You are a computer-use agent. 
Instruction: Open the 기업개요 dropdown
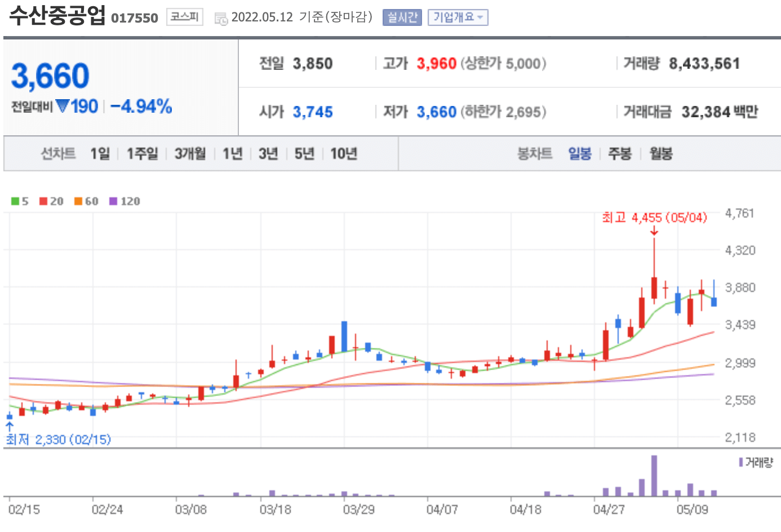(458, 17)
